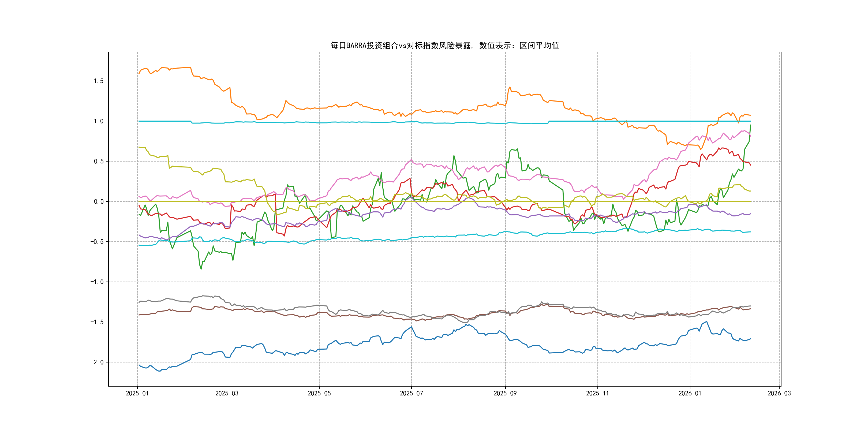Image resolution: width=868 pixels, height=434 pixels.
Task: Click the -1.5 y-axis tick label
Action: tap(97, 322)
